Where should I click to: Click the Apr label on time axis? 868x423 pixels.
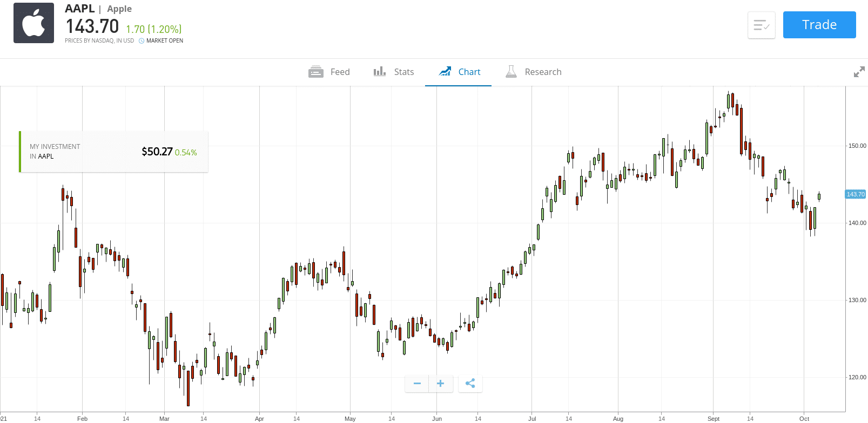click(259, 419)
